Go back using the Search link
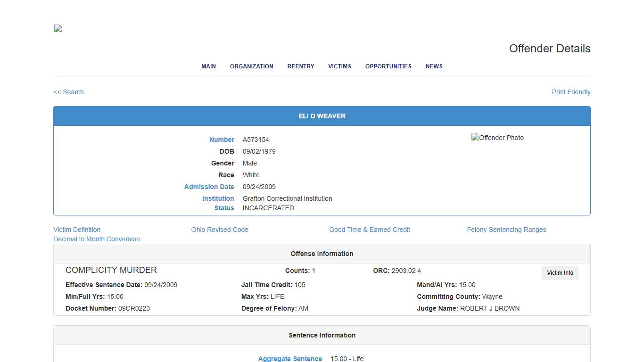 coord(68,92)
